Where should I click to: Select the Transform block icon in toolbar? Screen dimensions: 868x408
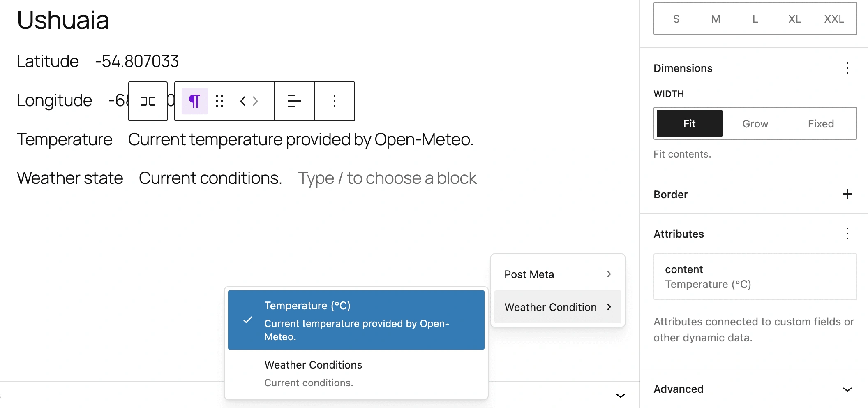148,101
